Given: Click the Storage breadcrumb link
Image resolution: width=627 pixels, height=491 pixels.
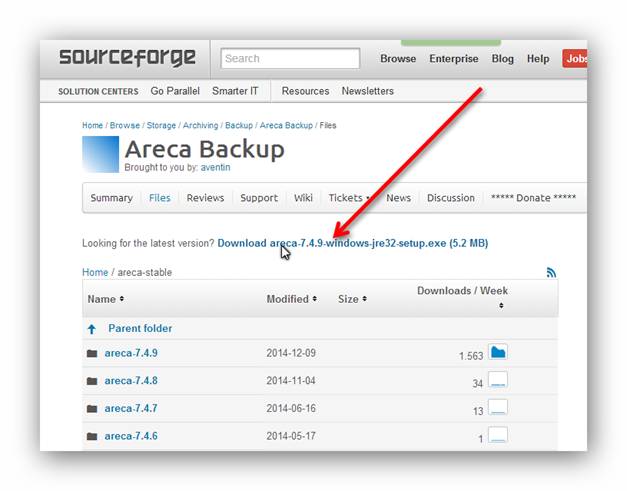Looking at the screenshot, I should point(161,126).
